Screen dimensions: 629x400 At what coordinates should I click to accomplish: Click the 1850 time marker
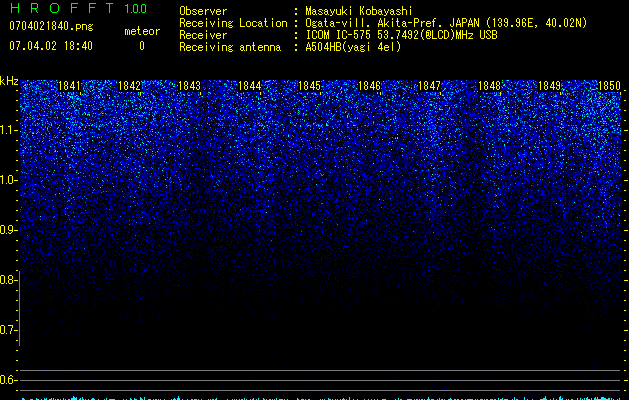pyautogui.click(x=609, y=86)
